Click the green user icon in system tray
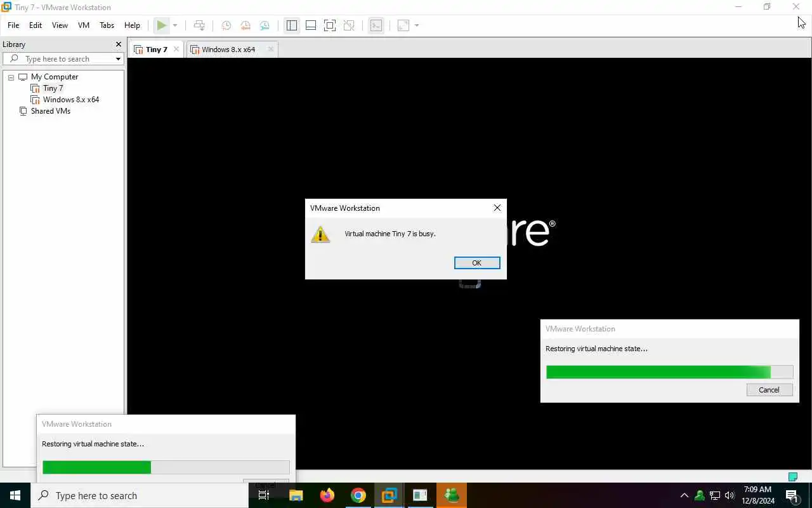The height and width of the screenshot is (508, 812). pos(699,495)
